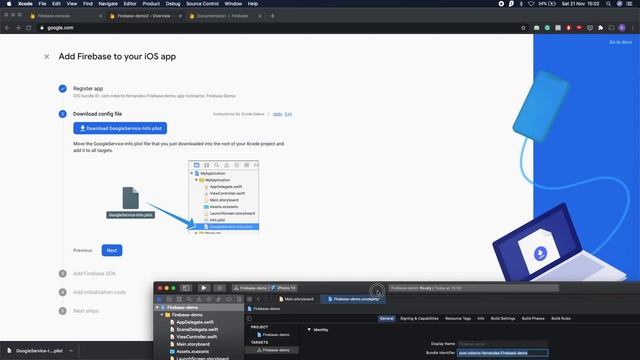Open Xcode issue navigator warning icon

[x=199, y=299]
